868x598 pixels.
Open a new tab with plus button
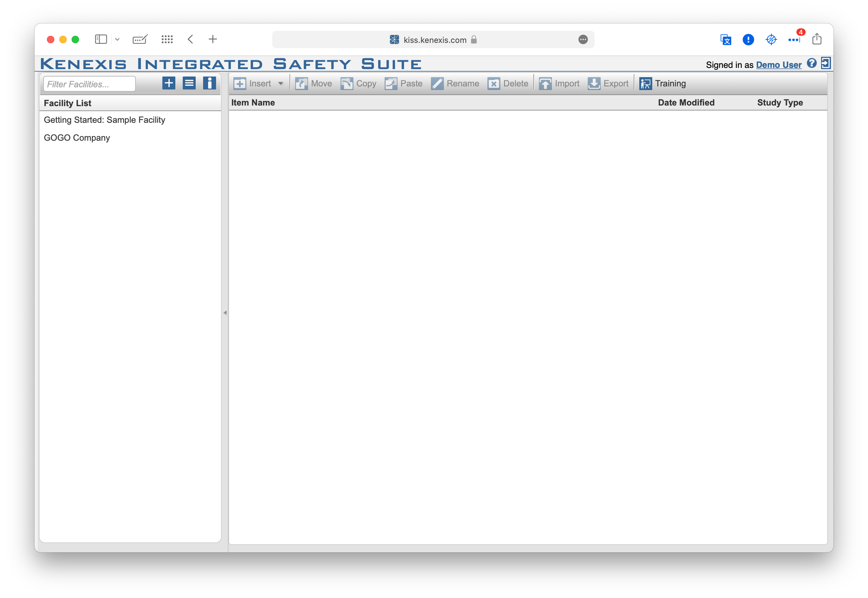point(212,39)
